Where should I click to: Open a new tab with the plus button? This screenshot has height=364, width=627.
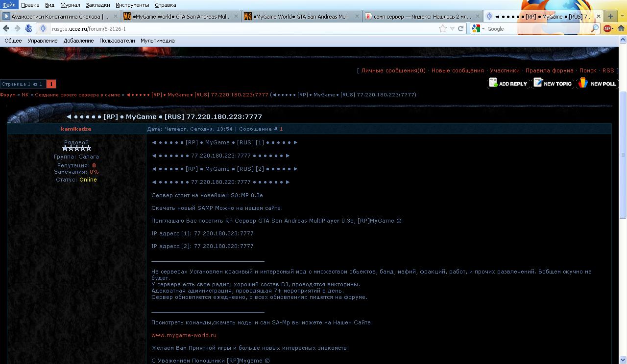coord(610,16)
